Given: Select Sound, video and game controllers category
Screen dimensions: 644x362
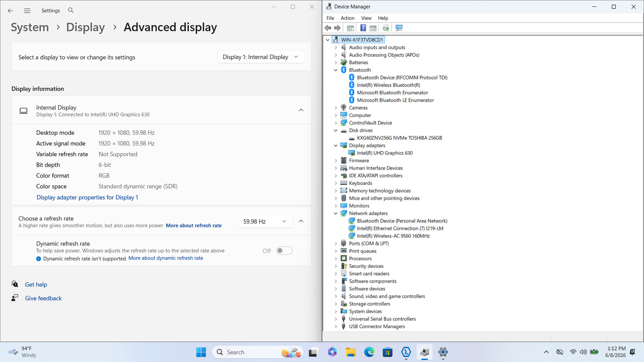Looking at the screenshot, I should [x=387, y=296].
